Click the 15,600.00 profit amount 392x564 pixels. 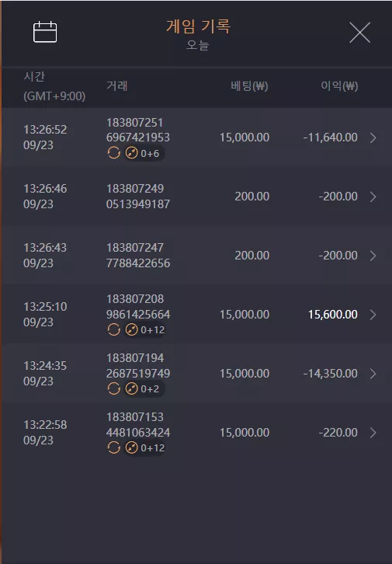click(333, 315)
